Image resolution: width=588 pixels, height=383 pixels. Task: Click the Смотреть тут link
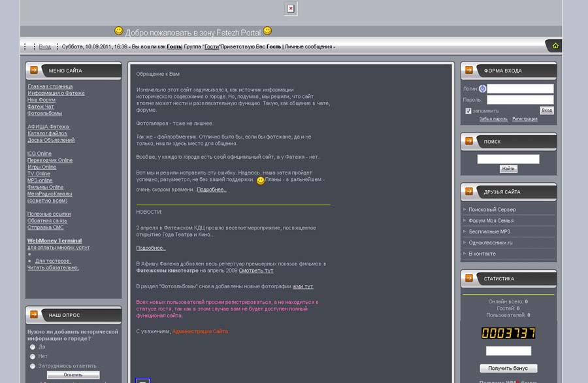click(x=256, y=271)
